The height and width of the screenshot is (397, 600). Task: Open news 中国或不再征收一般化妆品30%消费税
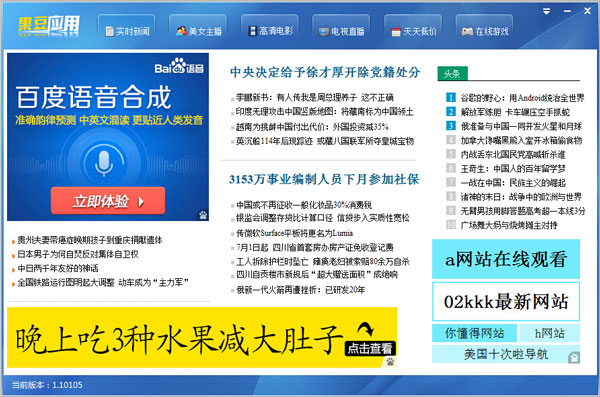pos(304,205)
